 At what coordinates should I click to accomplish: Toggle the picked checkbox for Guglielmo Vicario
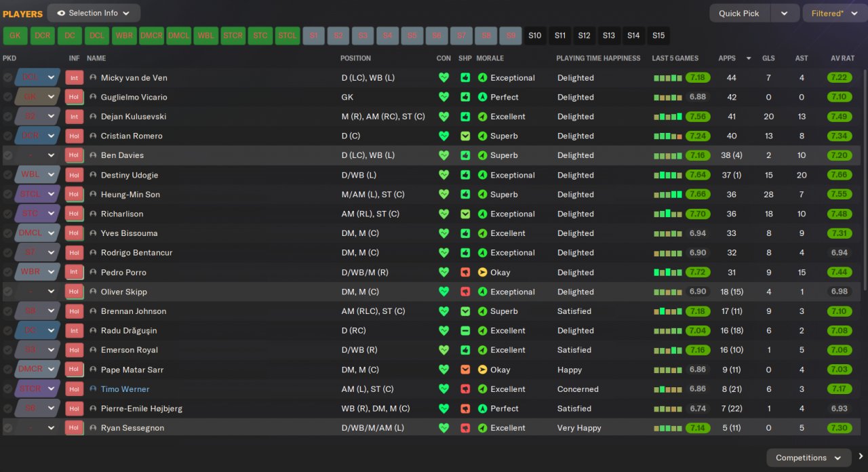tap(7, 97)
